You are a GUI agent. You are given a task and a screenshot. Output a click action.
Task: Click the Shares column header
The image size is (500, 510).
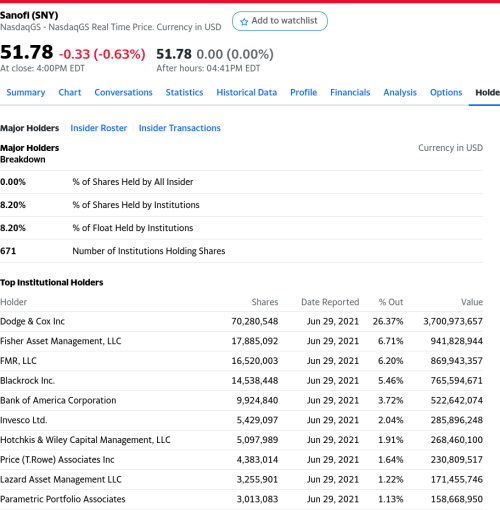(265, 302)
